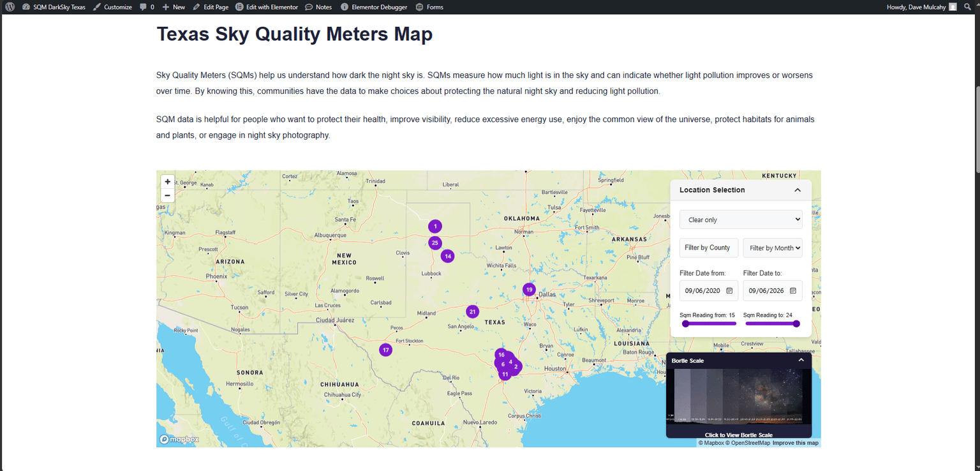The height and width of the screenshot is (471, 980).
Task: Open the Filter by Month dropdown
Action: [773, 248]
